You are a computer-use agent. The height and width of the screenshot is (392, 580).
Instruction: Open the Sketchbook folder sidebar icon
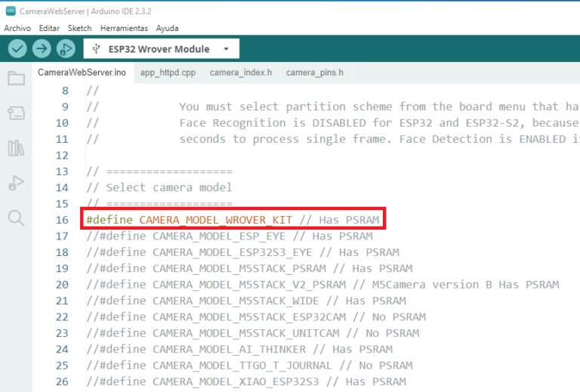click(x=16, y=79)
